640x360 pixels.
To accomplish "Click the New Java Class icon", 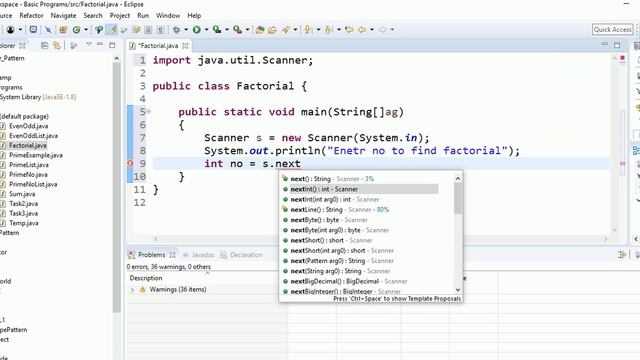I will [x=76, y=29].
